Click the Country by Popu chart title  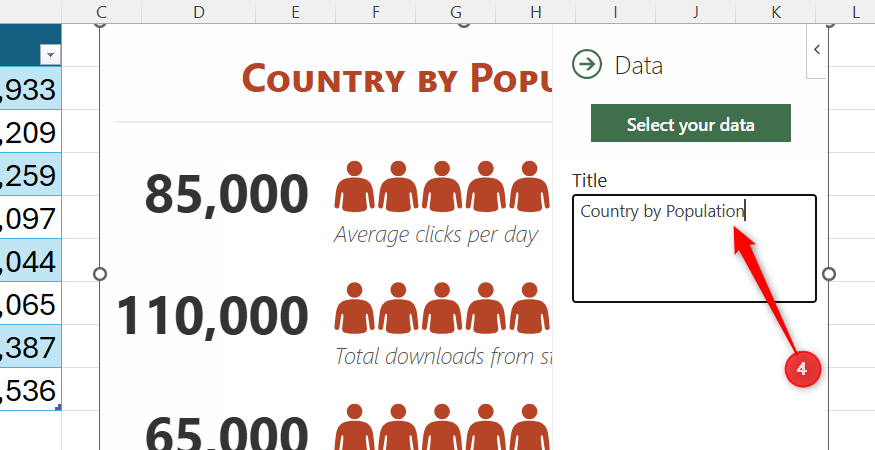click(x=397, y=78)
